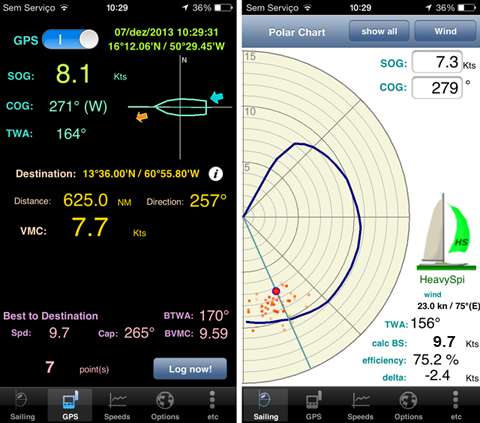Tap the destination info icon
480x423 pixels.
click(216, 174)
